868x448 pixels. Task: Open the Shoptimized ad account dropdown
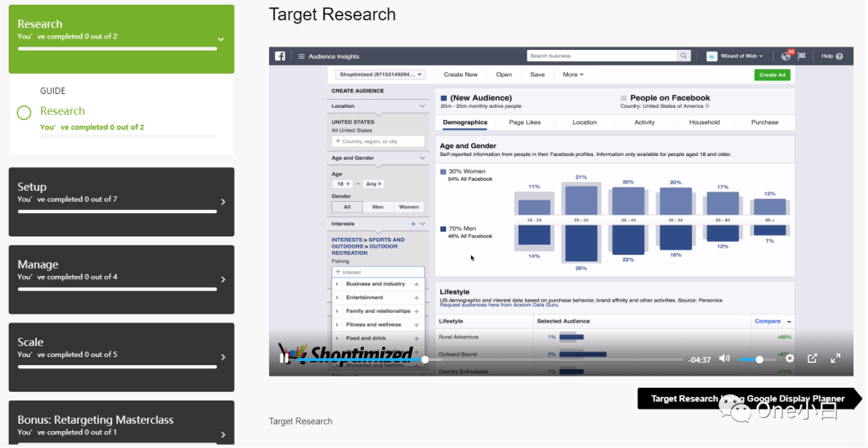click(x=379, y=74)
